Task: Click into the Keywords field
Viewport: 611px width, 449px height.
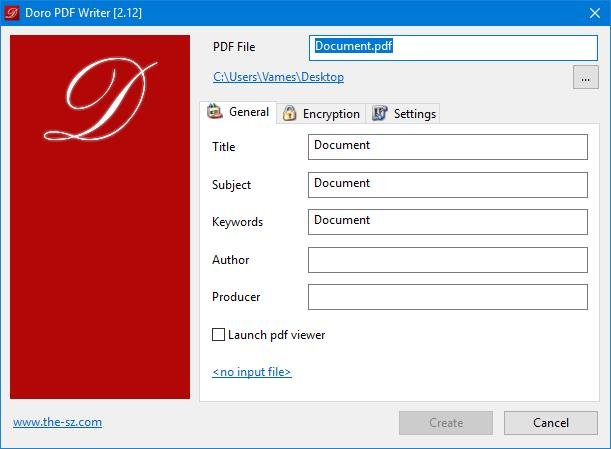Action: click(448, 222)
